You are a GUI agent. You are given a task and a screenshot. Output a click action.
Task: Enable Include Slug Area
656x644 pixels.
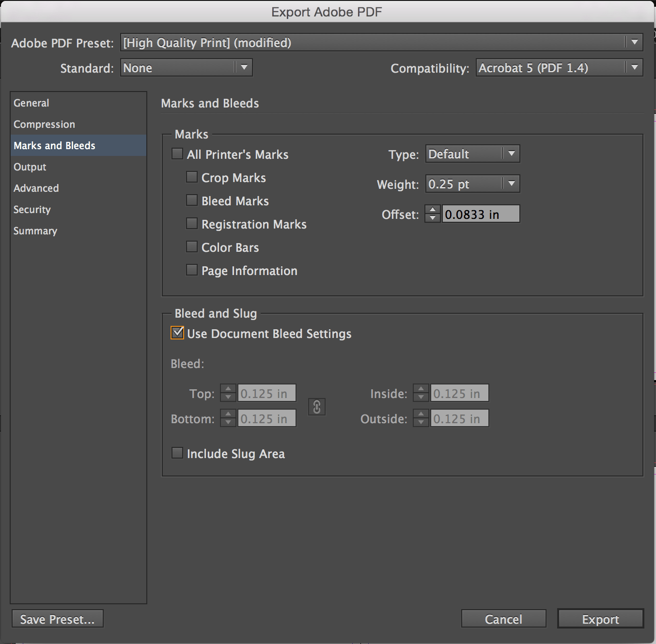coord(177,453)
